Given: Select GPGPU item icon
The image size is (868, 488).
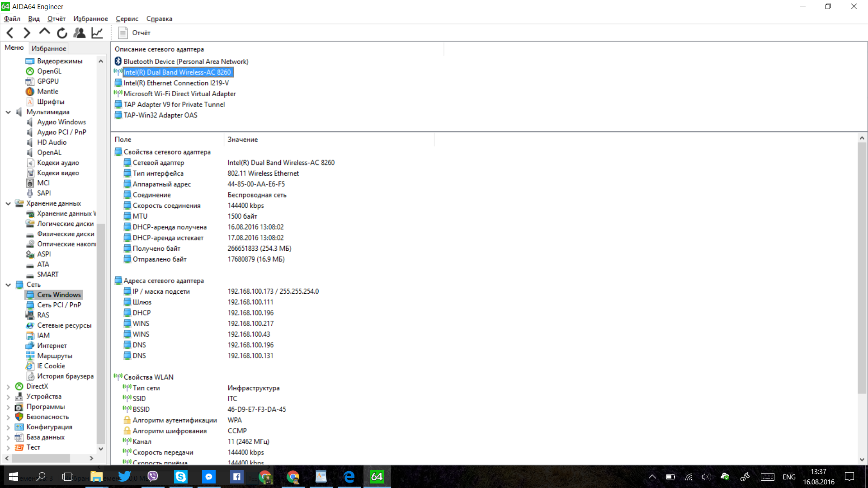Looking at the screenshot, I should click(30, 81).
